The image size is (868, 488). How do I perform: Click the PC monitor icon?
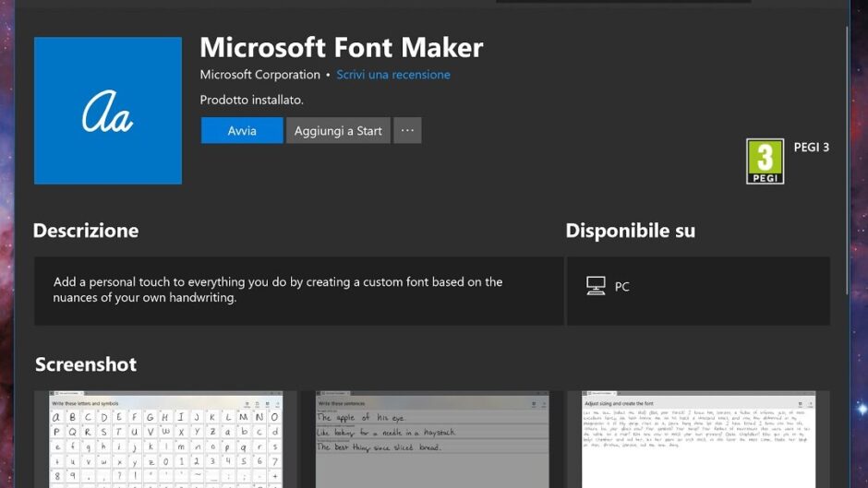(x=596, y=286)
